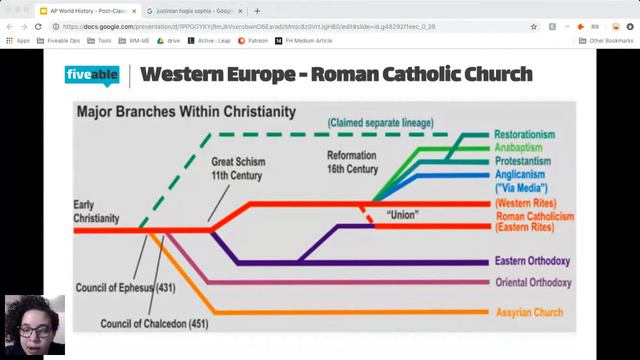Select the Anglicanism label

click(x=520, y=174)
